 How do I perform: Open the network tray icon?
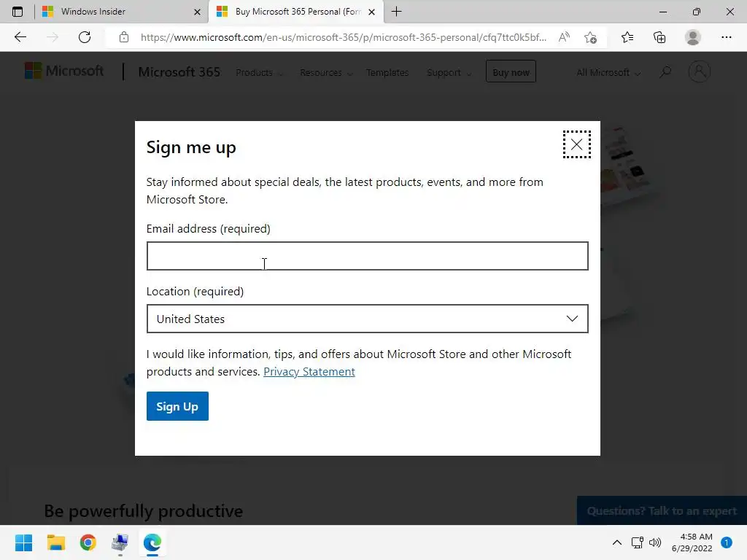point(638,542)
